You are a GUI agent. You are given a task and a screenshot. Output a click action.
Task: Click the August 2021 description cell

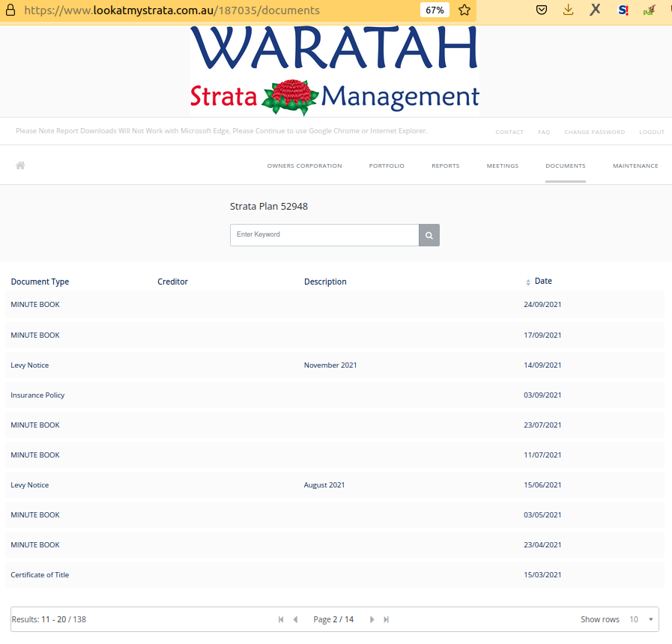pos(324,485)
